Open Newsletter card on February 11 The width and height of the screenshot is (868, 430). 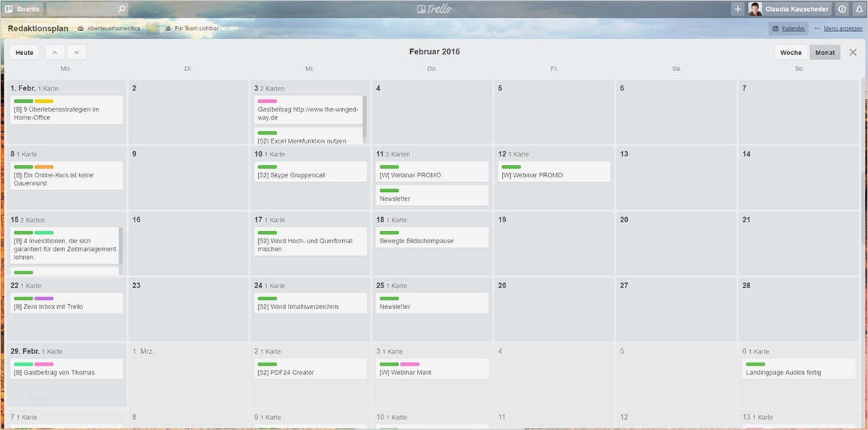pos(432,195)
